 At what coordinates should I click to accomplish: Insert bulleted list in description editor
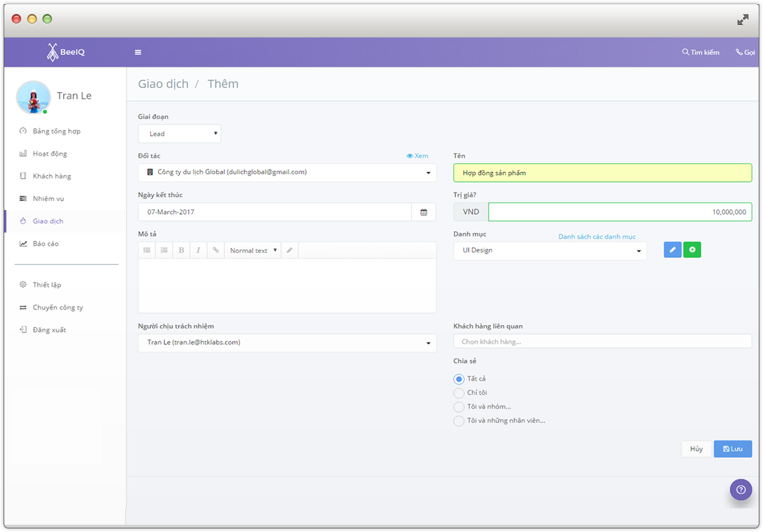coord(147,251)
